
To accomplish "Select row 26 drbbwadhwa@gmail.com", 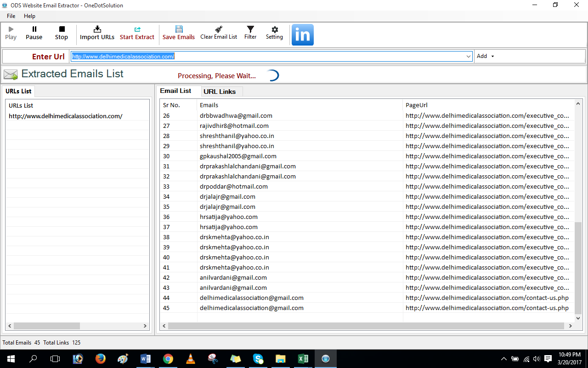I will click(x=367, y=115).
